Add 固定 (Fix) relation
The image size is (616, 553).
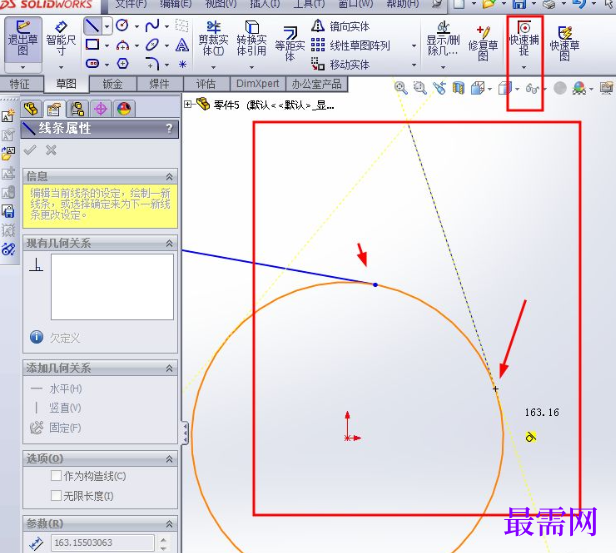tap(56, 427)
